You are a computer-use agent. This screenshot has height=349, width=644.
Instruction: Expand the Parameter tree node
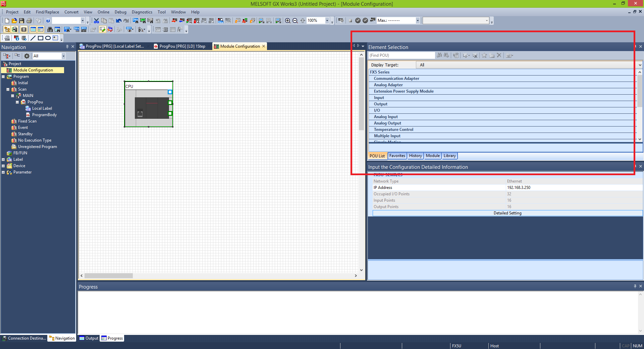tap(3, 172)
